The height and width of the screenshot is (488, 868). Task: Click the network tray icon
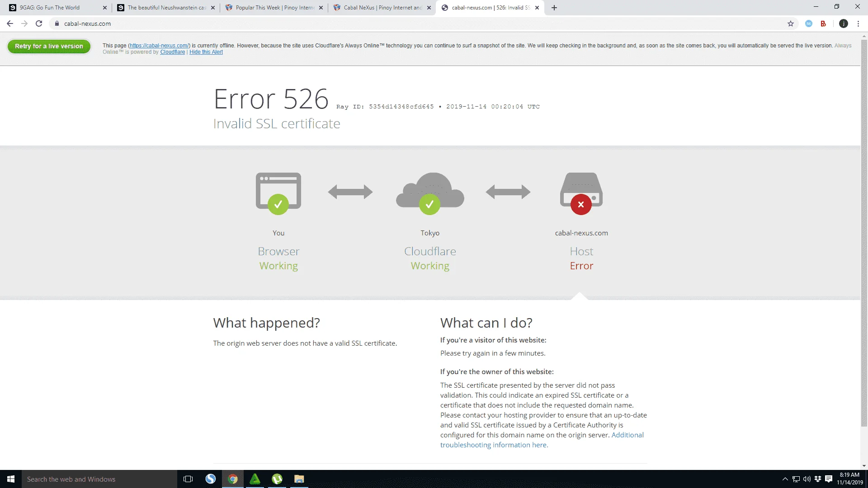[796, 479]
